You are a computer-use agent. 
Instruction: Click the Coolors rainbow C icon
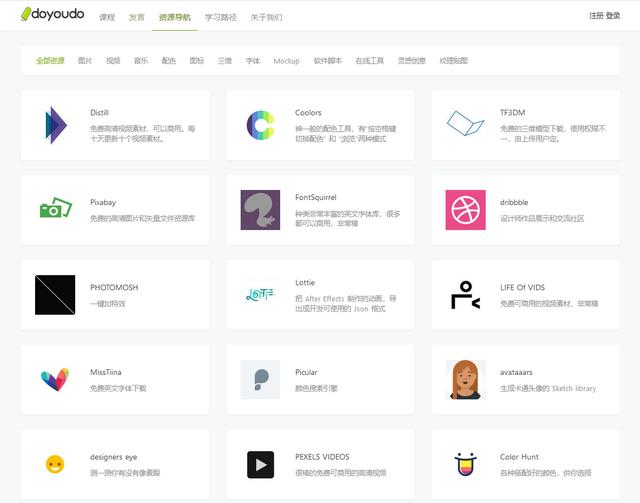tap(260, 125)
